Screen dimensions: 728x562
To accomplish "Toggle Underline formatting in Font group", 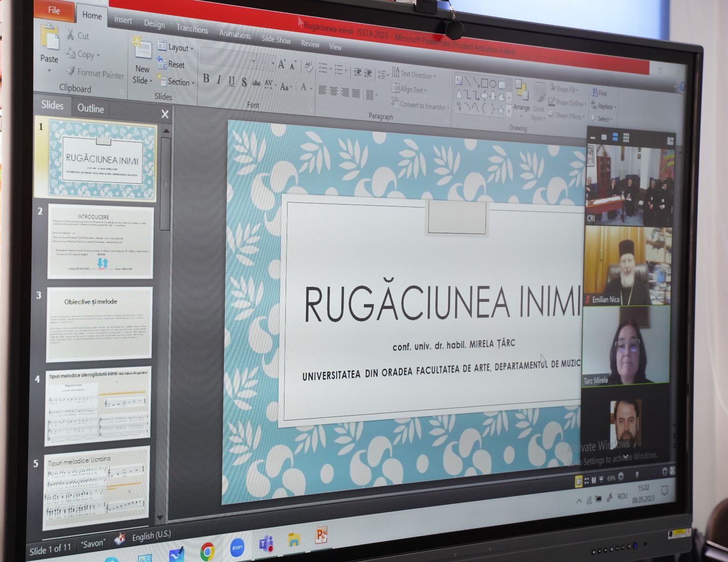I will 232,81.
